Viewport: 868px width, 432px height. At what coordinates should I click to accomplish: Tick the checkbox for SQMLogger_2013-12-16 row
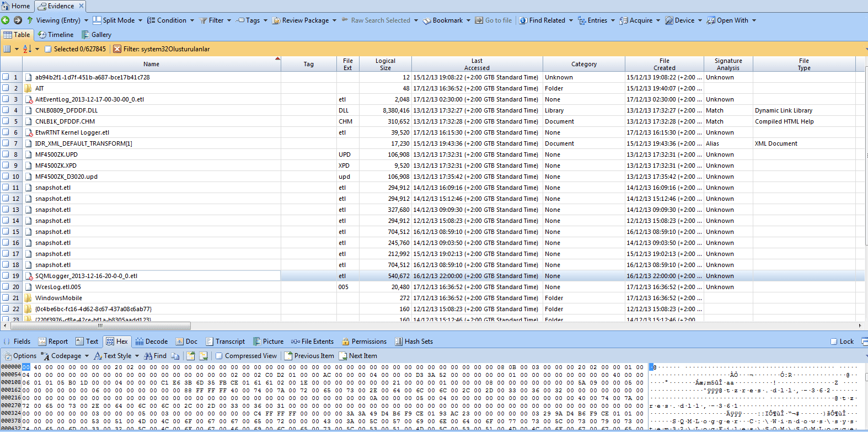[x=6, y=276]
